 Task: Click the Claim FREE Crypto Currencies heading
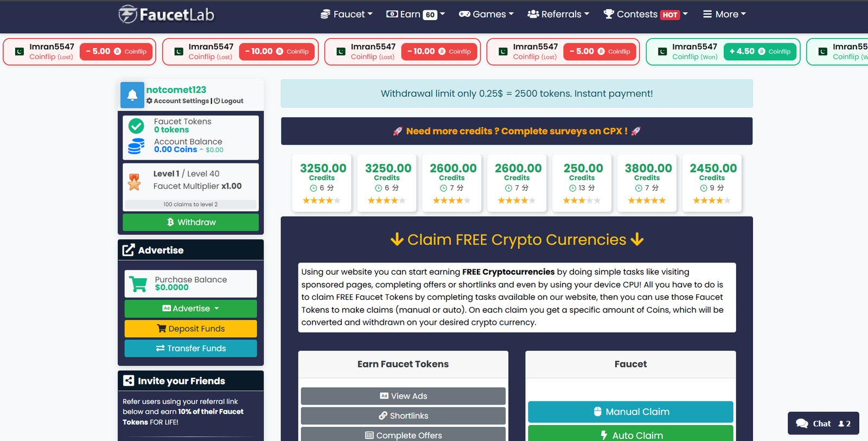(x=516, y=240)
